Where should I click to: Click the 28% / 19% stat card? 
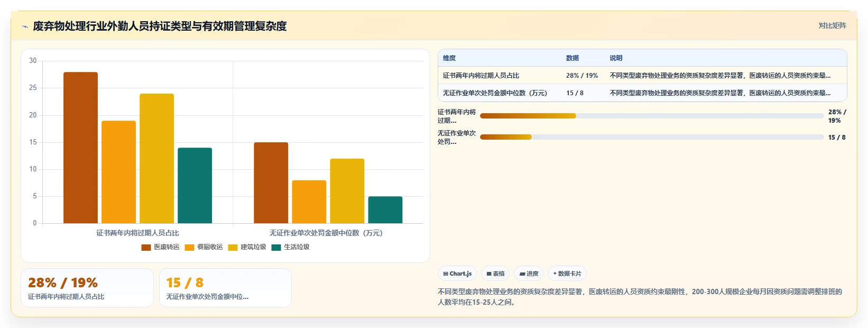tap(87, 288)
